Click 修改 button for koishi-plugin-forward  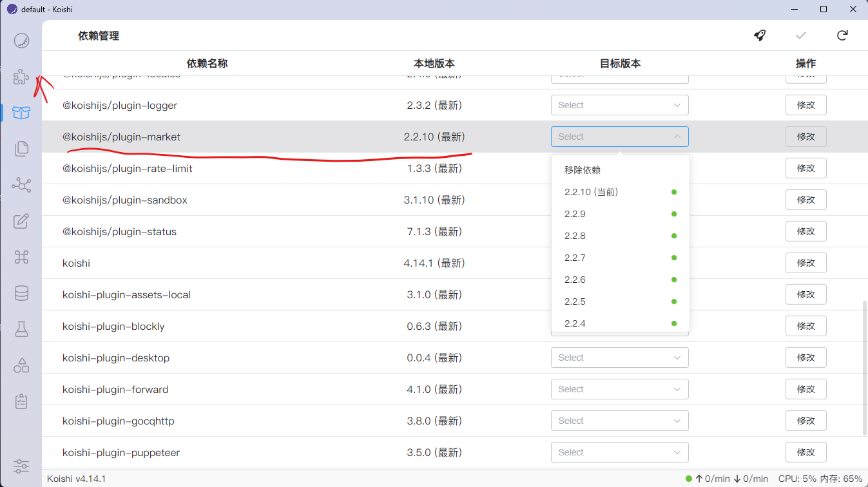pyautogui.click(x=805, y=389)
